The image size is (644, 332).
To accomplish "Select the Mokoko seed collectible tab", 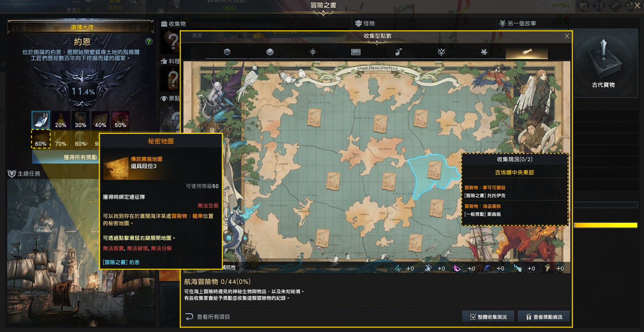I will point(398,52).
